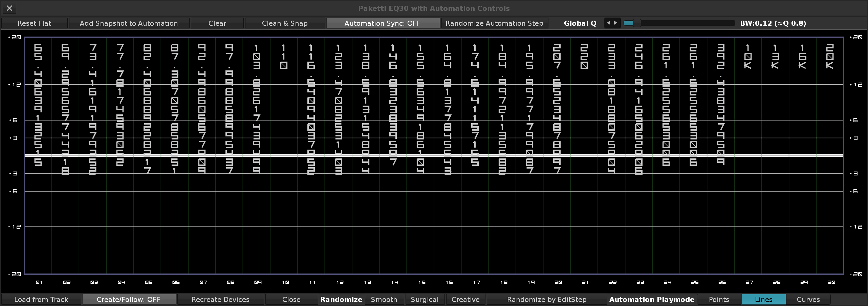868x306 pixels.
Task: Click the bottom Close button
Action: point(291,300)
